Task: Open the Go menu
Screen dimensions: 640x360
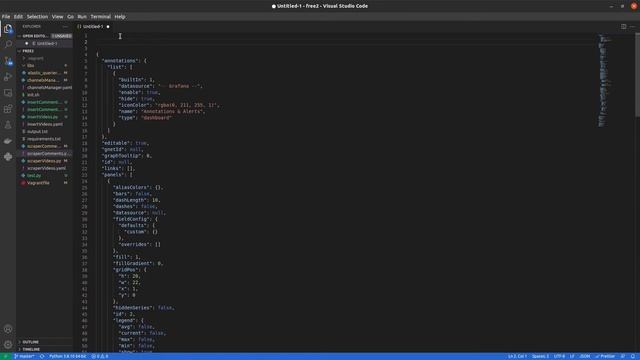Action: (x=70, y=17)
